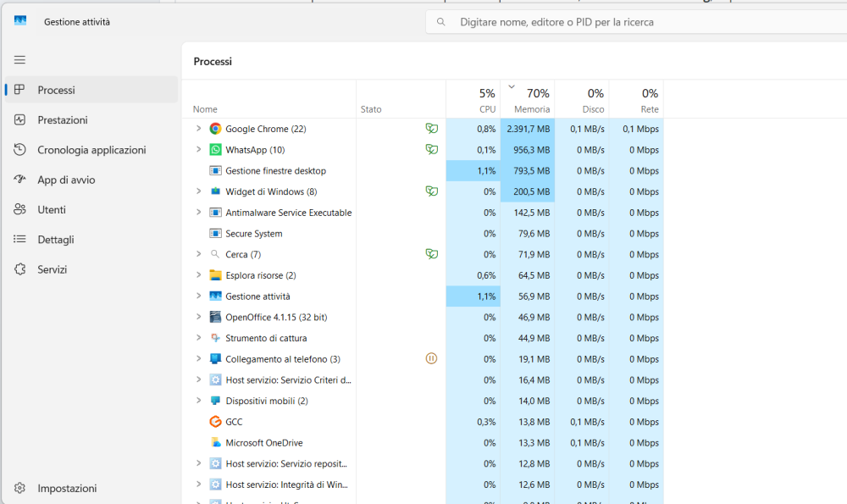Open the Servizi page
The image size is (847, 504).
[91, 269]
